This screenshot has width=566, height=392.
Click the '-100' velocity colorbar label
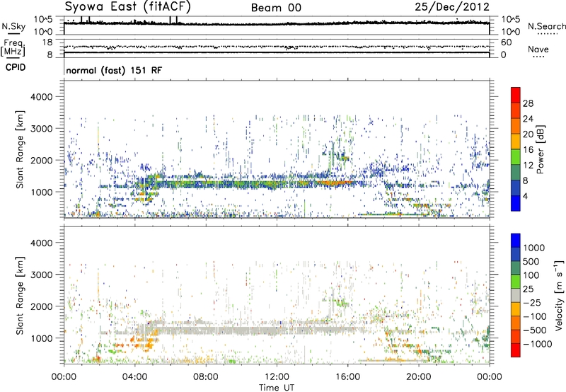[535, 316]
